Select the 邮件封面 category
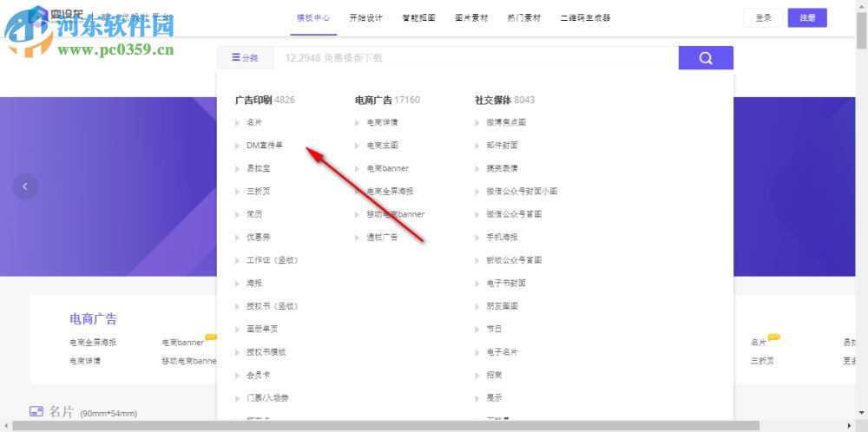The width and height of the screenshot is (868, 432). click(502, 146)
